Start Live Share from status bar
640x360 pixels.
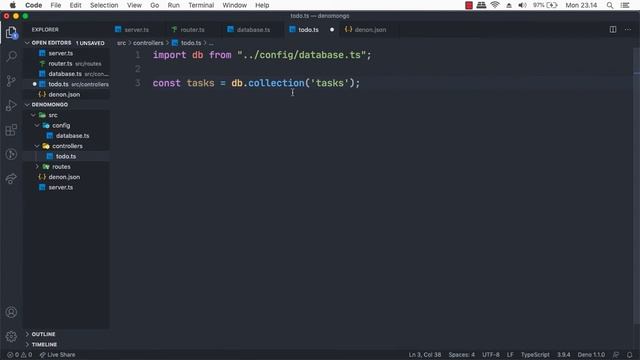[57, 355]
